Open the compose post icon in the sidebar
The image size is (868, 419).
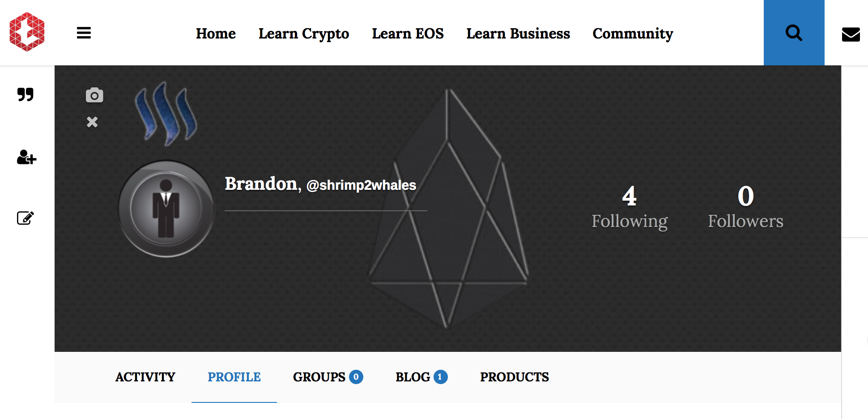[26, 218]
